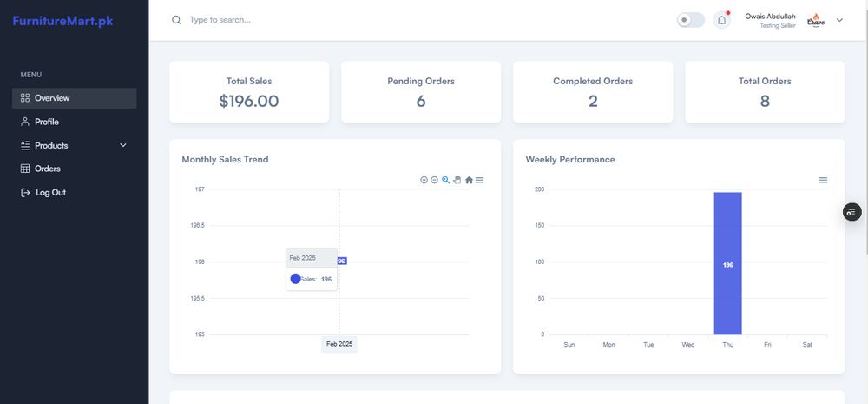Image resolution: width=868 pixels, height=404 pixels.
Task: Click the search magnifier icon
Action: [x=176, y=20]
